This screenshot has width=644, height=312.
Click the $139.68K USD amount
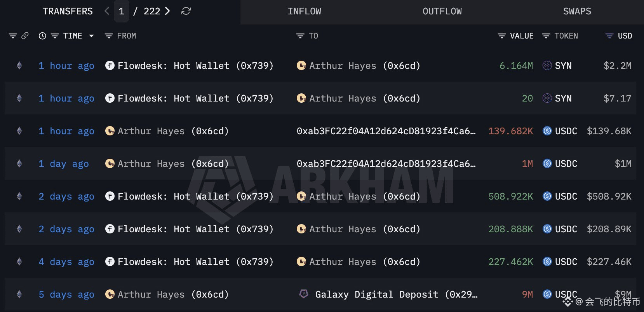[609, 131]
